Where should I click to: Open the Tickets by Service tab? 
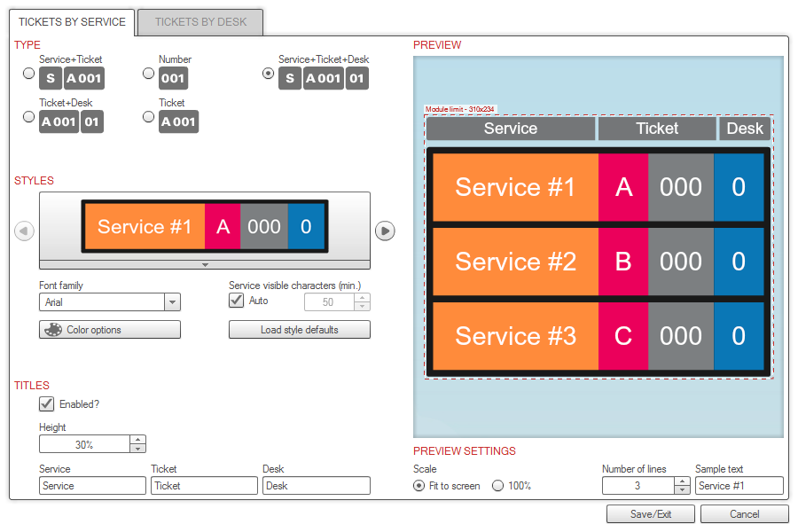tap(72, 22)
